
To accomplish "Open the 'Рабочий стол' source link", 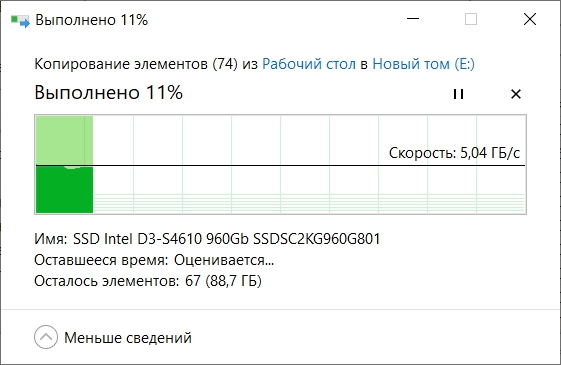I will (309, 64).
